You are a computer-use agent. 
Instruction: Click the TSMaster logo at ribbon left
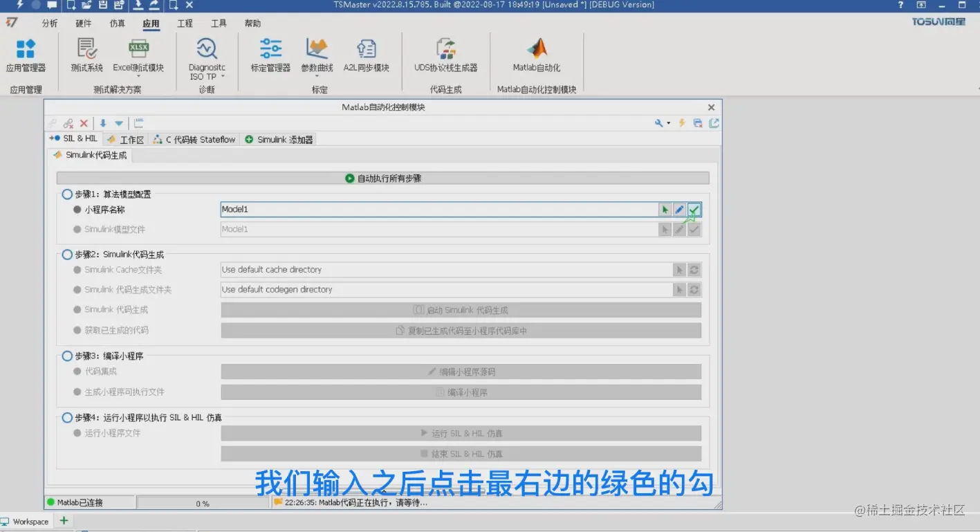(x=12, y=23)
